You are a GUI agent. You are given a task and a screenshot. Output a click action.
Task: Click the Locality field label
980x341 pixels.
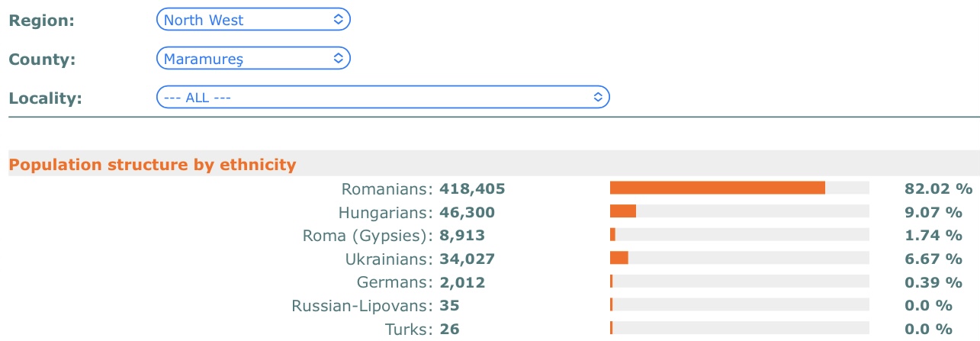click(x=45, y=97)
